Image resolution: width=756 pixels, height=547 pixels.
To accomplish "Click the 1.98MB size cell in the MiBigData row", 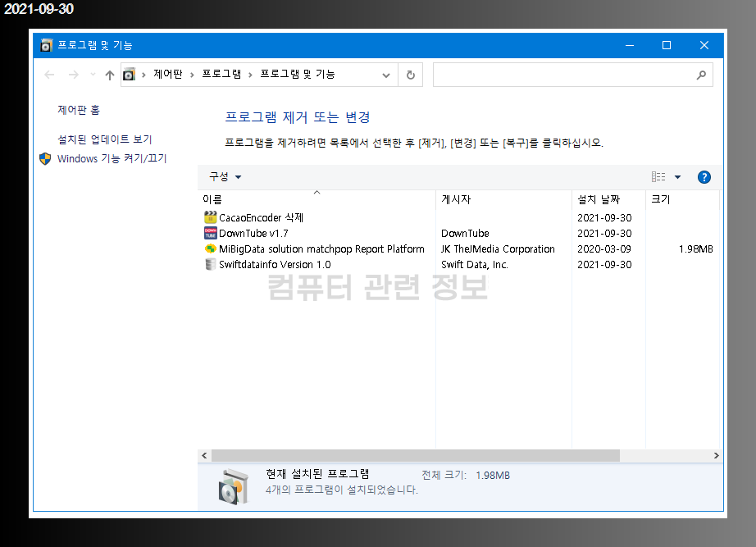I will (x=695, y=249).
